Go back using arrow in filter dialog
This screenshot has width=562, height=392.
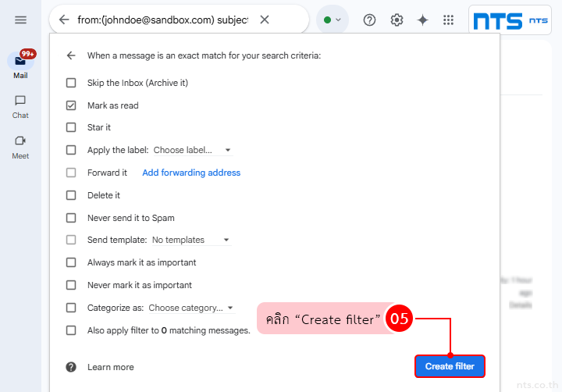point(71,55)
